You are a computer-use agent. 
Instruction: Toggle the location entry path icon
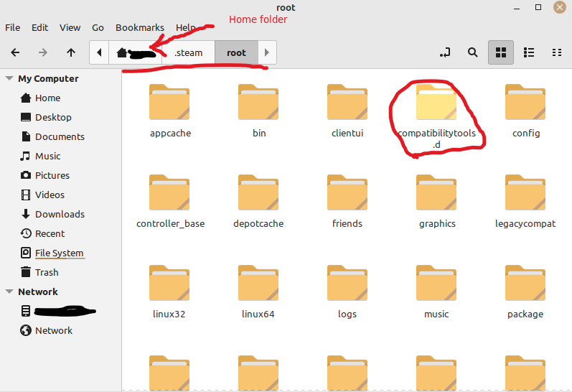click(445, 52)
